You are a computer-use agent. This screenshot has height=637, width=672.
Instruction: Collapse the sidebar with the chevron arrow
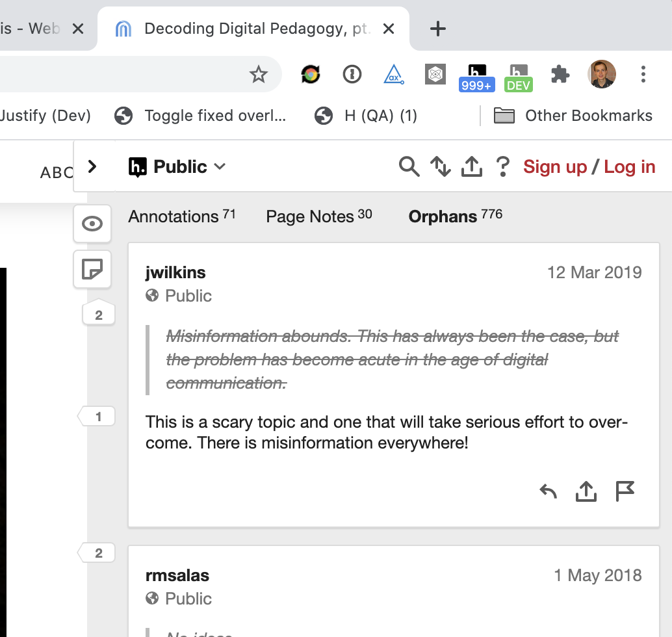click(92, 166)
